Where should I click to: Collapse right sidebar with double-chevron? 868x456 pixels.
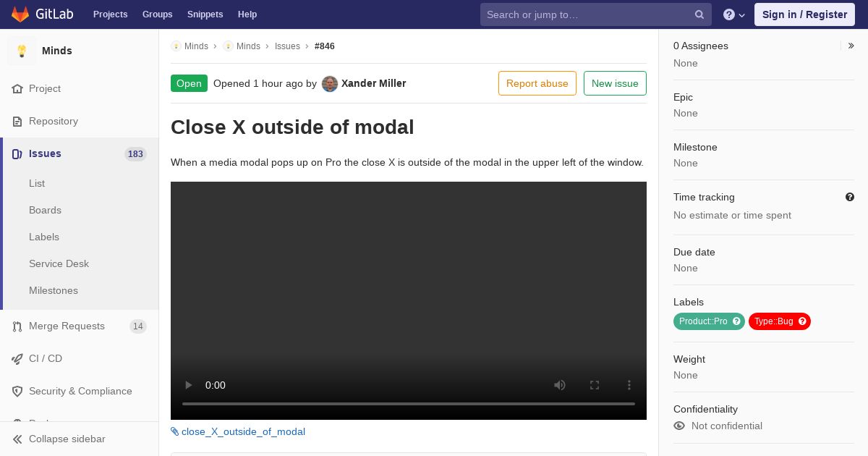pos(851,46)
